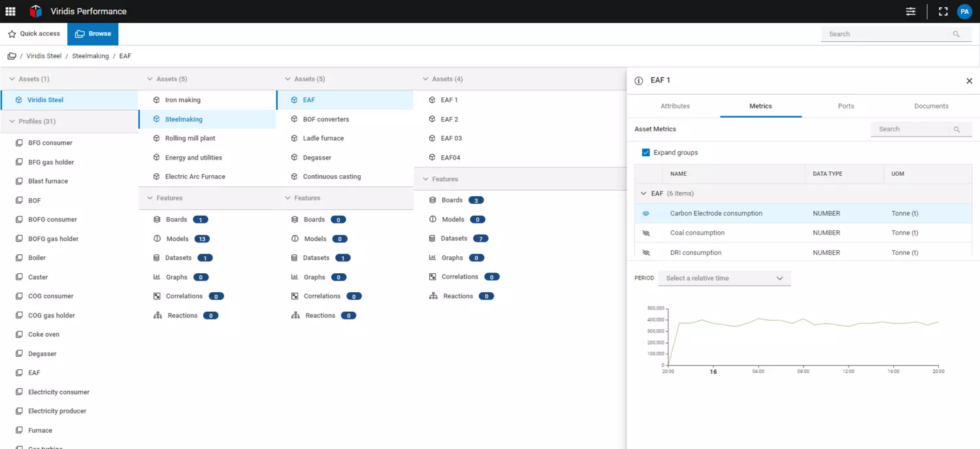Click the top bar search magnifier icon
980x449 pixels.
click(x=956, y=34)
